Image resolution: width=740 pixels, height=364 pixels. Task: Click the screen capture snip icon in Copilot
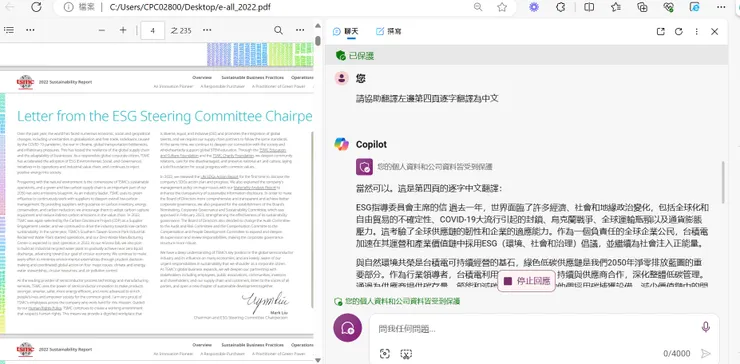pyautogui.click(x=406, y=354)
